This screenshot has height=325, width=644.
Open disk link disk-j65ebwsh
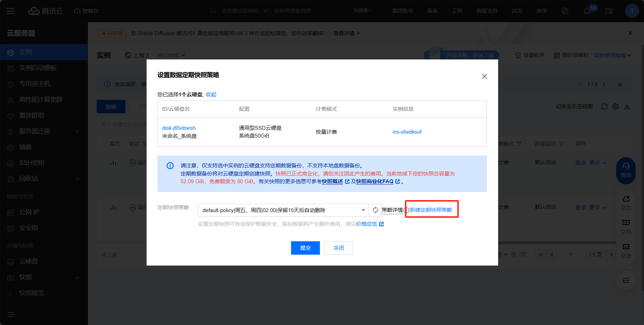pos(179,128)
